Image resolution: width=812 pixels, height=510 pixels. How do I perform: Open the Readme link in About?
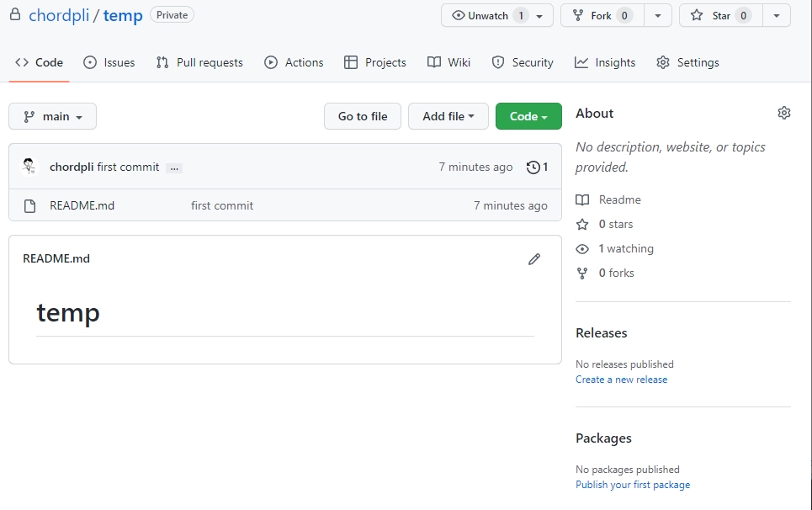pyautogui.click(x=620, y=199)
